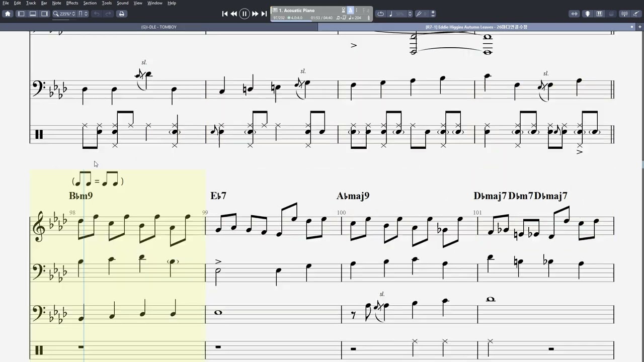This screenshot has width=644, height=362.
Task: Click the tuning fork icon in LCD
Action: pos(369,18)
